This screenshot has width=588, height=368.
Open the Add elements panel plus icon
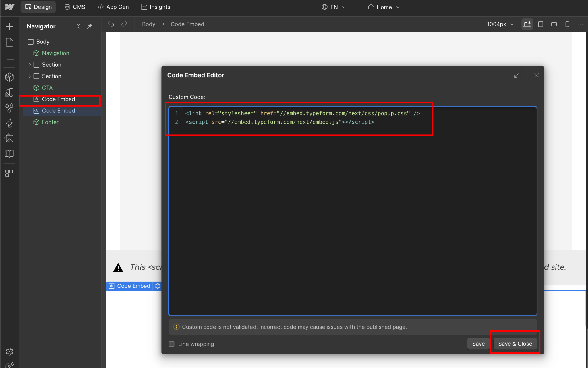pyautogui.click(x=9, y=26)
